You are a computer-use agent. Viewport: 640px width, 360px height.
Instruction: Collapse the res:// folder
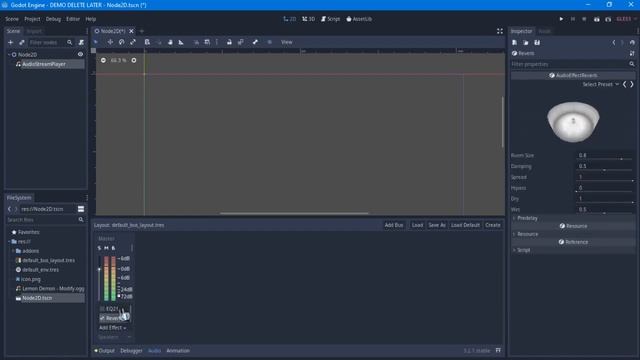(9, 242)
